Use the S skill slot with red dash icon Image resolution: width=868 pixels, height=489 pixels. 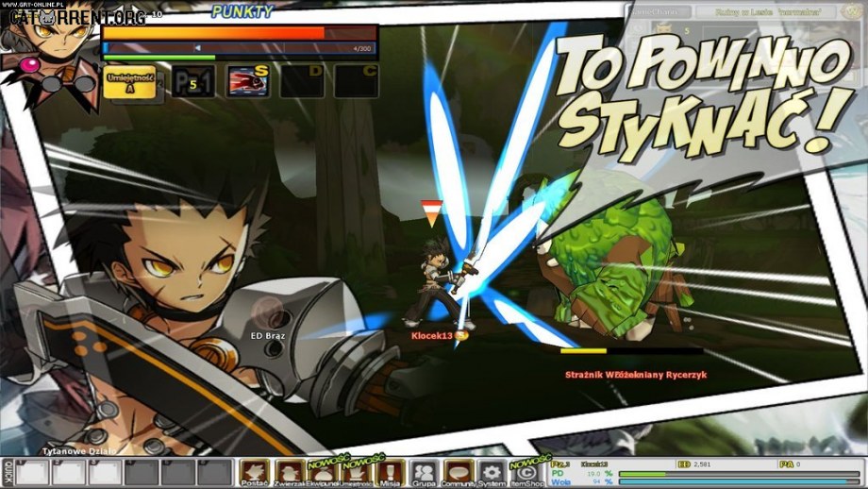click(248, 81)
